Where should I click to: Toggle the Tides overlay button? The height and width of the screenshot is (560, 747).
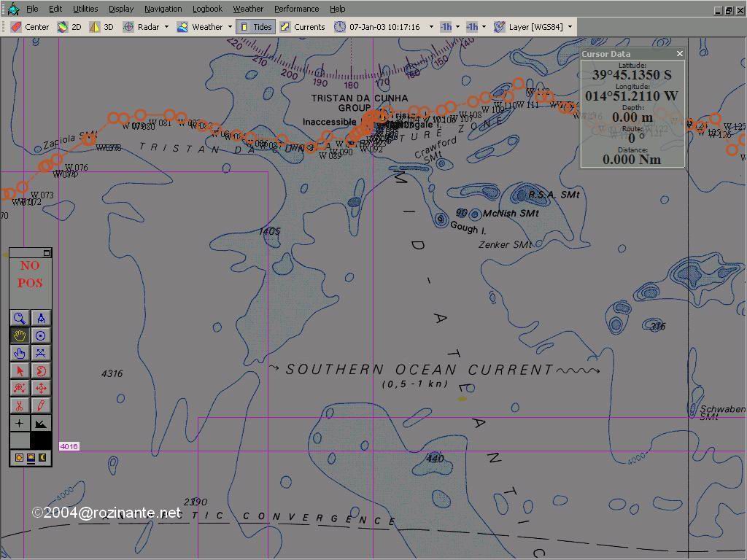click(256, 27)
